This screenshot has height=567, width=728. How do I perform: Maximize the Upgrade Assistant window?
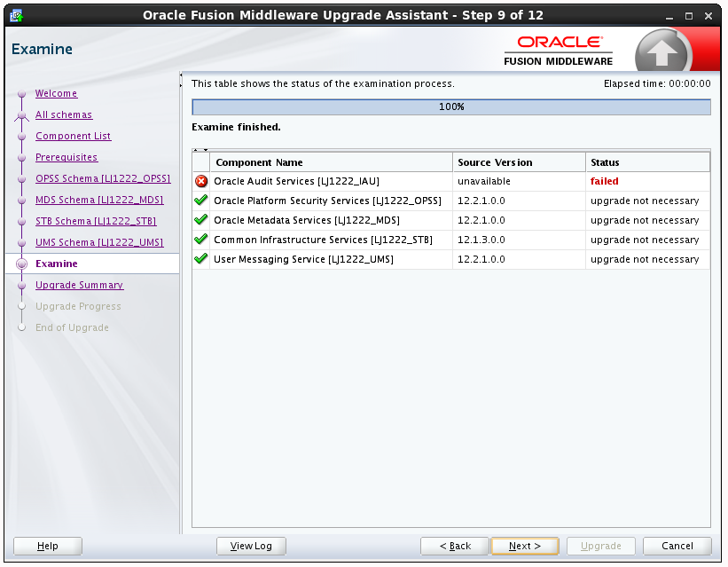click(689, 16)
